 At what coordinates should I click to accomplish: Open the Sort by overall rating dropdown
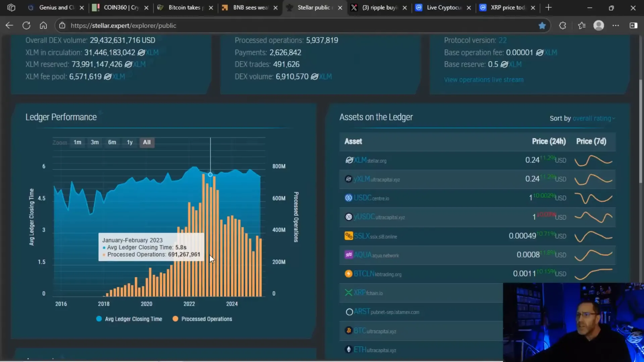(x=594, y=118)
